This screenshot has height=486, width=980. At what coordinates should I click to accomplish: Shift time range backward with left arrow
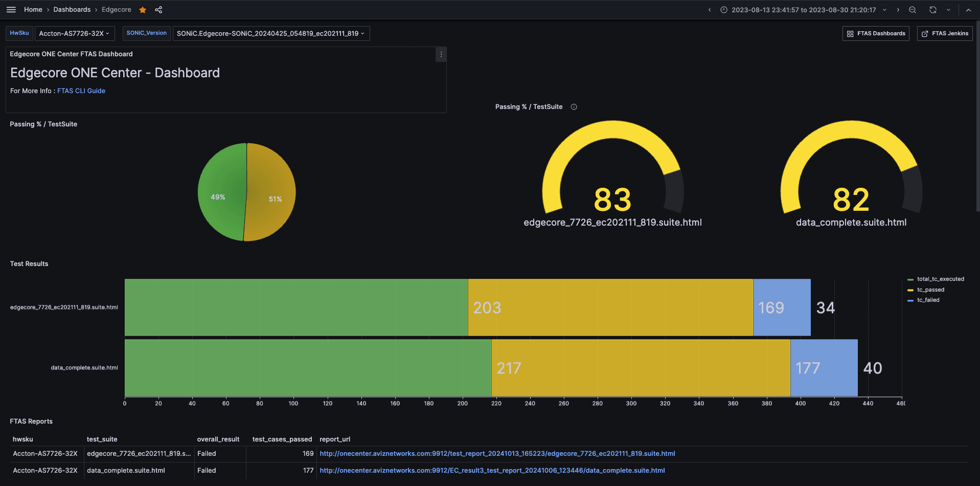point(710,10)
